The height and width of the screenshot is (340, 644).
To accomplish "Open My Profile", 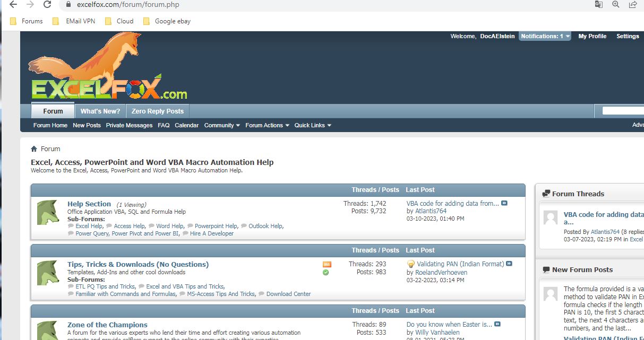I will [593, 36].
